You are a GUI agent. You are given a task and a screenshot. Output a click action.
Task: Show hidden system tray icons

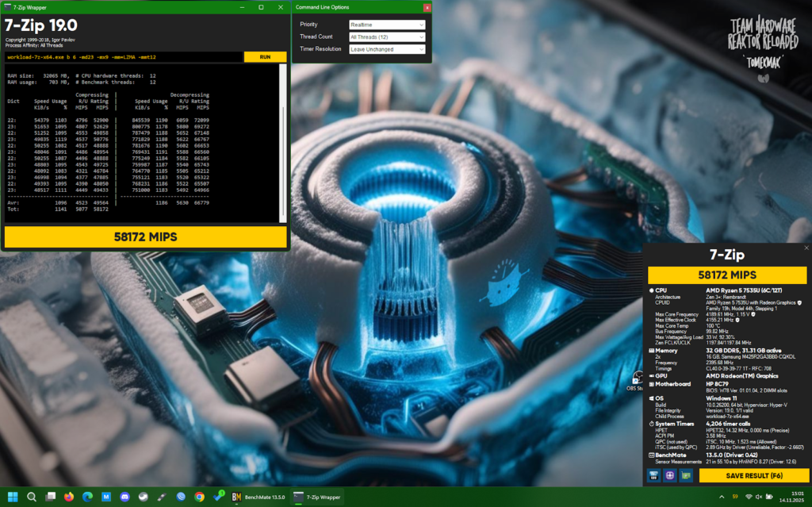pos(721,497)
